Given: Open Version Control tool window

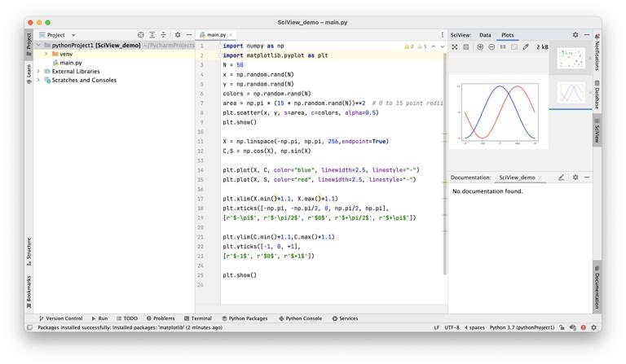Looking at the screenshot, I should [x=60, y=318].
